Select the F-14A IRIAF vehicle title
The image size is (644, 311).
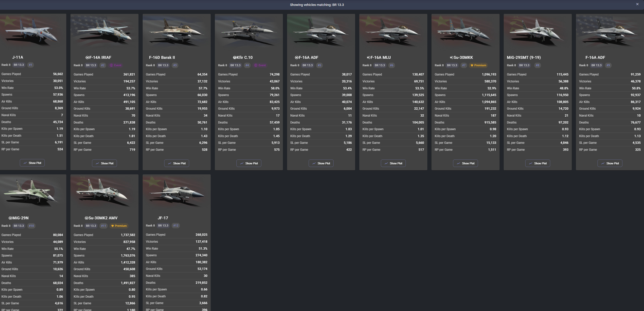click(x=98, y=58)
